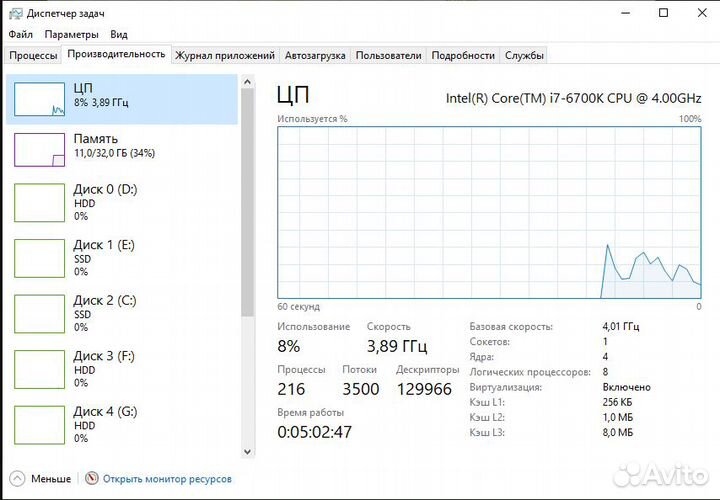Image resolution: width=720 pixels, height=500 pixels.
Task: Click the Intel Core i7-6700K CPU name
Action: pyautogui.click(x=574, y=98)
